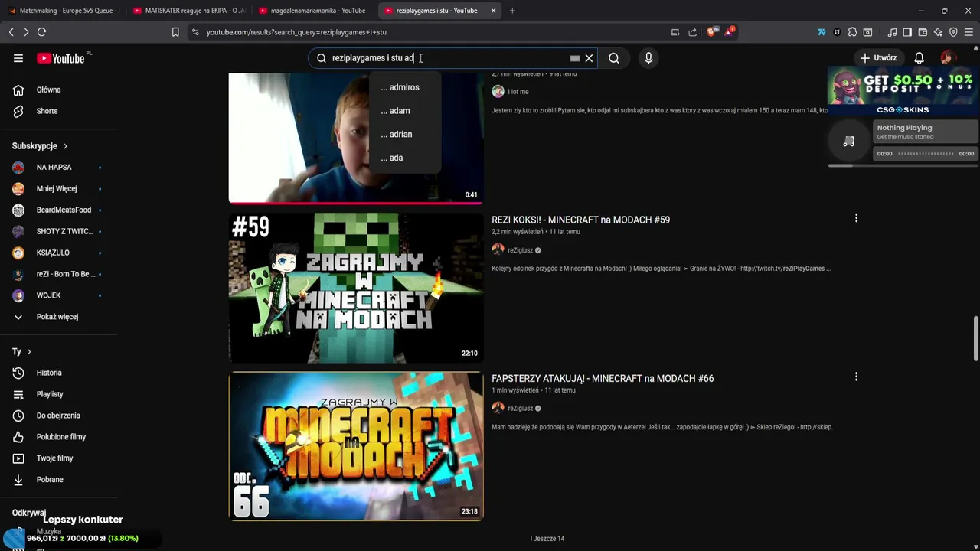Open the Brave Shields lion icon
This screenshot has width=980, height=551.
[711, 32]
